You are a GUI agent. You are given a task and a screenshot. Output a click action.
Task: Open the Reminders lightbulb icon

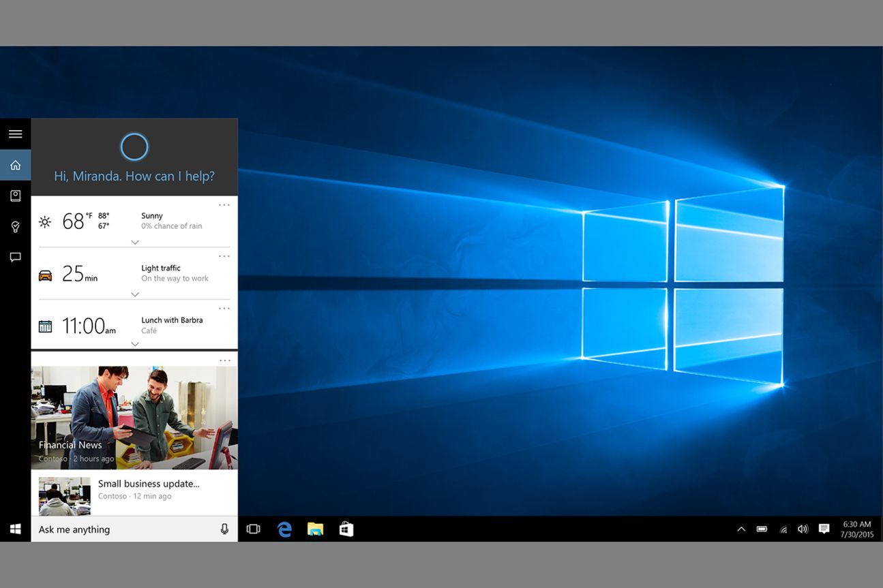pos(15,227)
